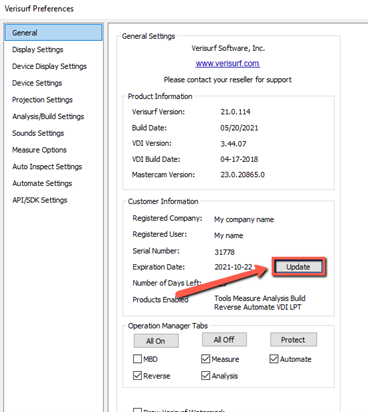Image resolution: width=368 pixels, height=412 pixels.
Task: Select registered user value 'My name'
Action: click(x=229, y=235)
